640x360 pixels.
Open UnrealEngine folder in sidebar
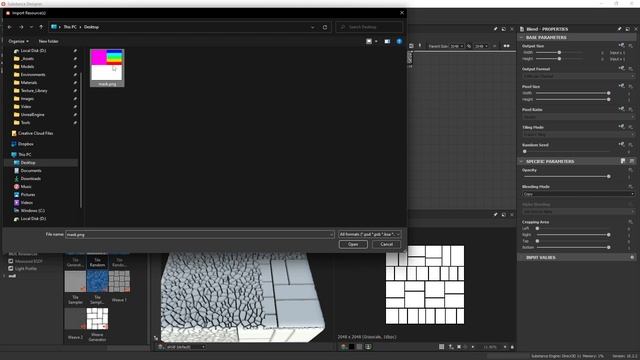tap(32, 115)
